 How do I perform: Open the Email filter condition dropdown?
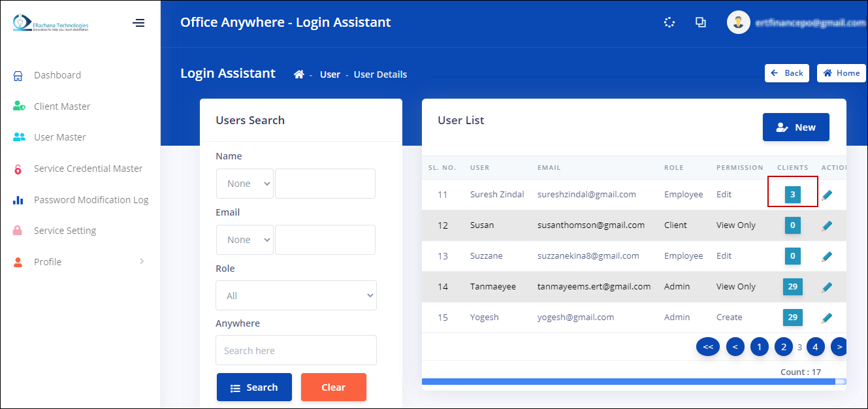click(245, 240)
